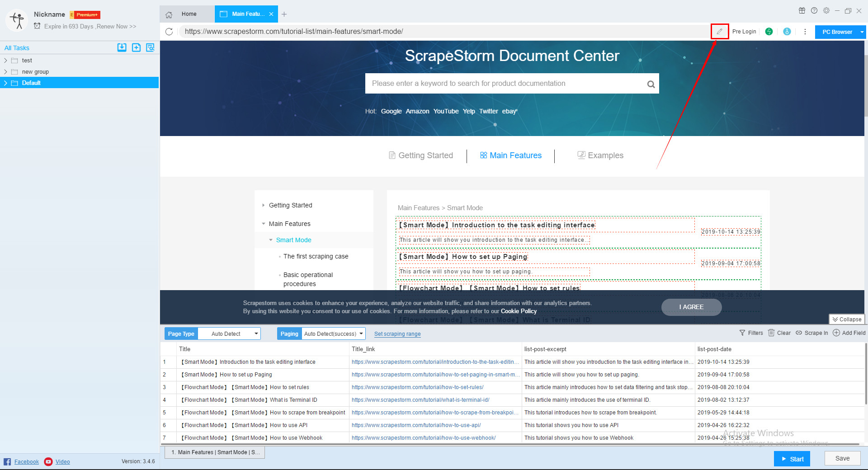Click the green circular icon next to Pre Login

(769, 32)
